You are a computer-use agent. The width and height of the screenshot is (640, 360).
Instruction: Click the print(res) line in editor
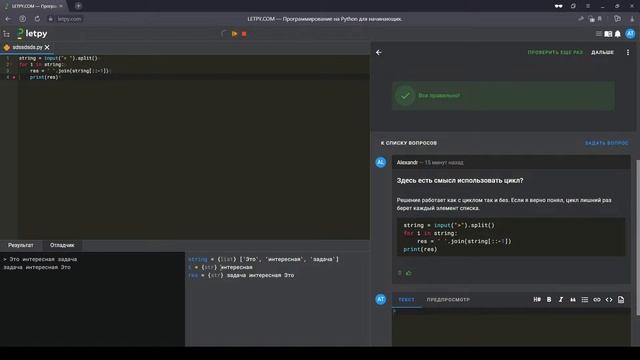[44, 77]
